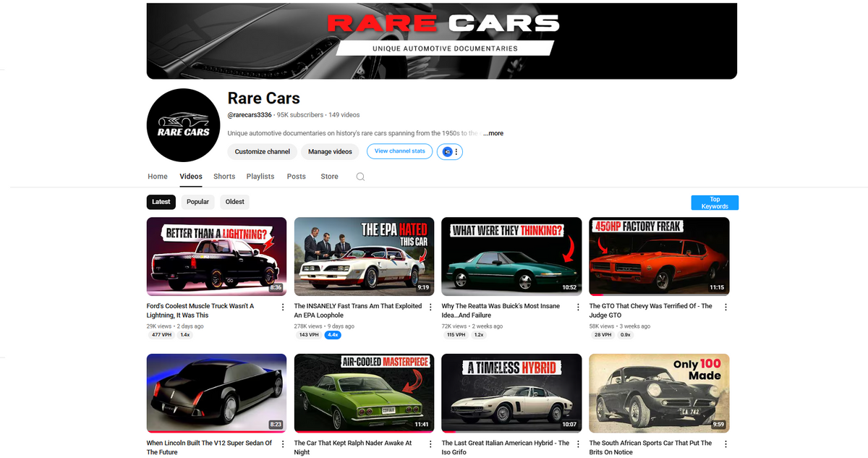Open video title The GTO That Chevy Was Terrified Of
The width and height of the screenshot is (868, 458).
point(650,310)
